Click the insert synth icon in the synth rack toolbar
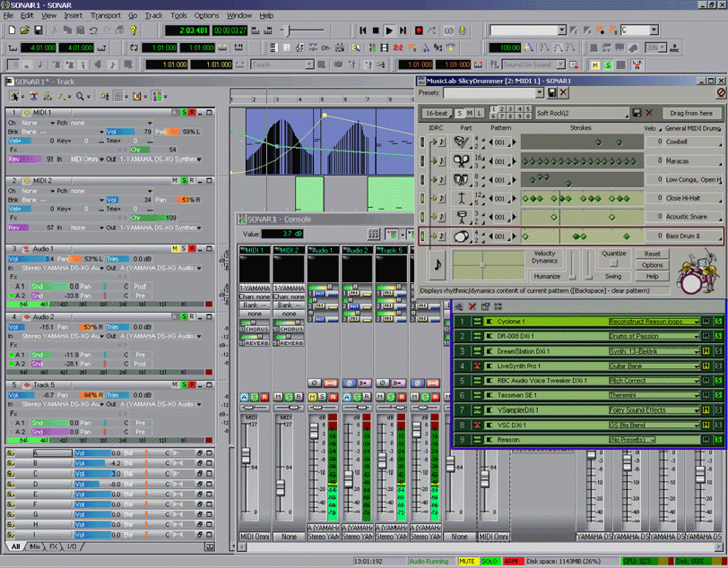This screenshot has width=728, height=568. click(459, 306)
